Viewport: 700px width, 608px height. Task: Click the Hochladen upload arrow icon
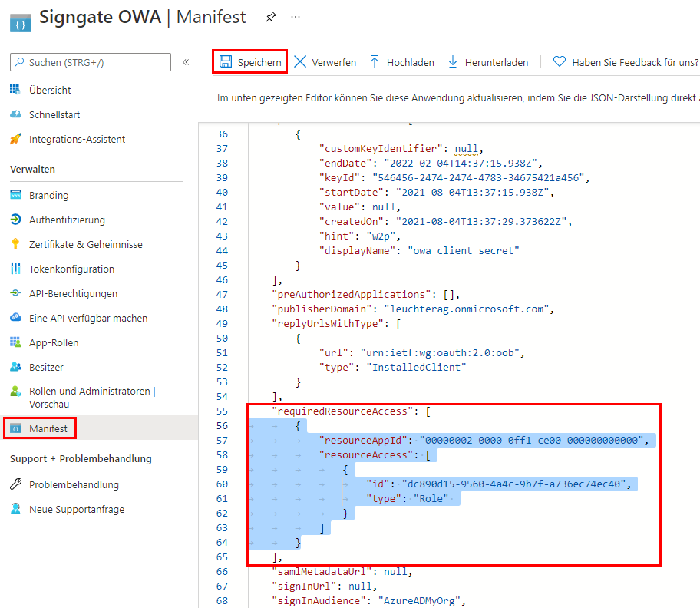pyautogui.click(x=375, y=61)
